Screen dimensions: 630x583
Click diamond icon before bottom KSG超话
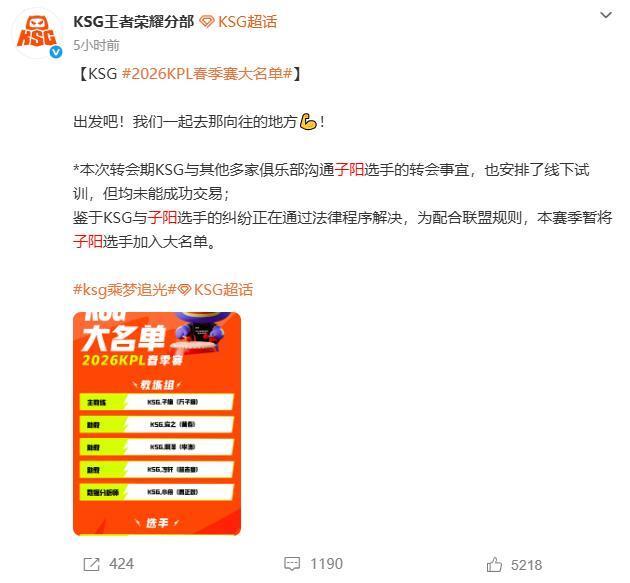click(184, 290)
